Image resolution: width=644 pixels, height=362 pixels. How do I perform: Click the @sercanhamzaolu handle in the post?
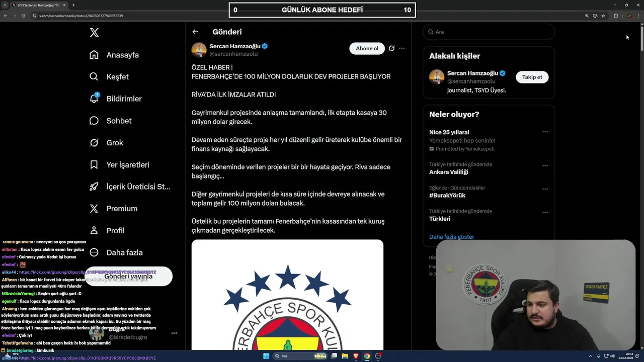233,54
